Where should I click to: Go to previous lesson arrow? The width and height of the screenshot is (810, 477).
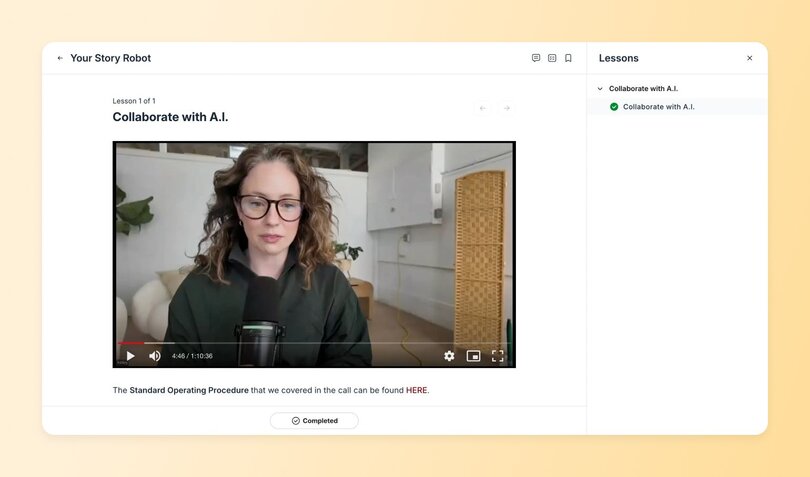coord(483,108)
